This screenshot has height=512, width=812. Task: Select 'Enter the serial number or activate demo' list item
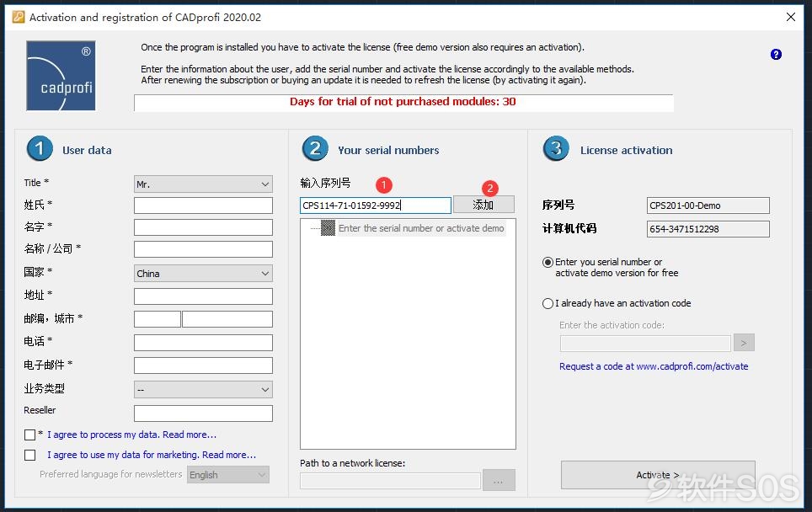(x=421, y=228)
